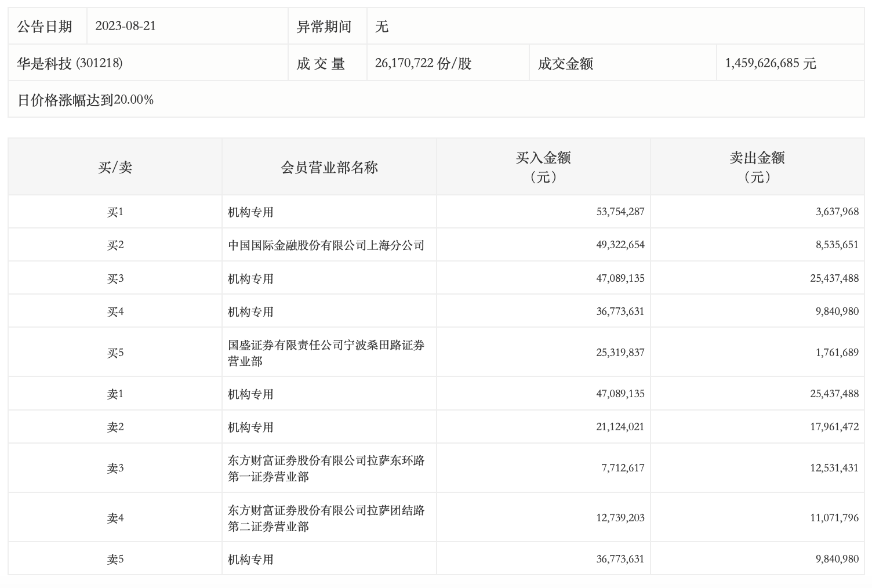872x588 pixels.
Task: Click the 会员营业部名称 column header
Action: tap(329, 168)
